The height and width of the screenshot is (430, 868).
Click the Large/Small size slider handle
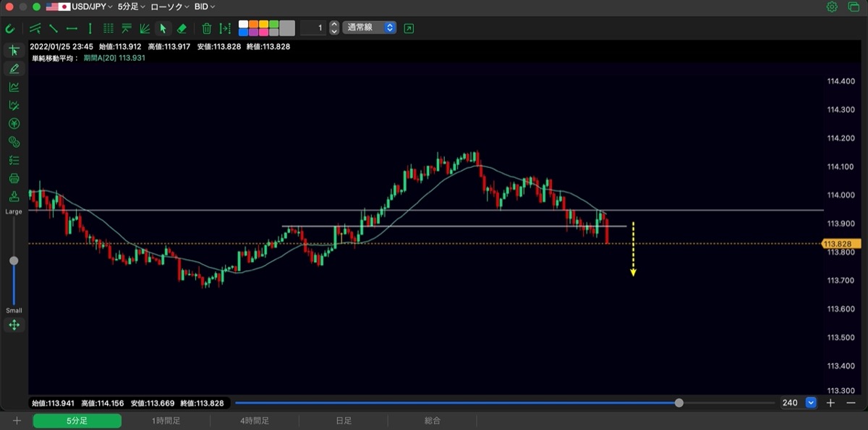[14, 261]
